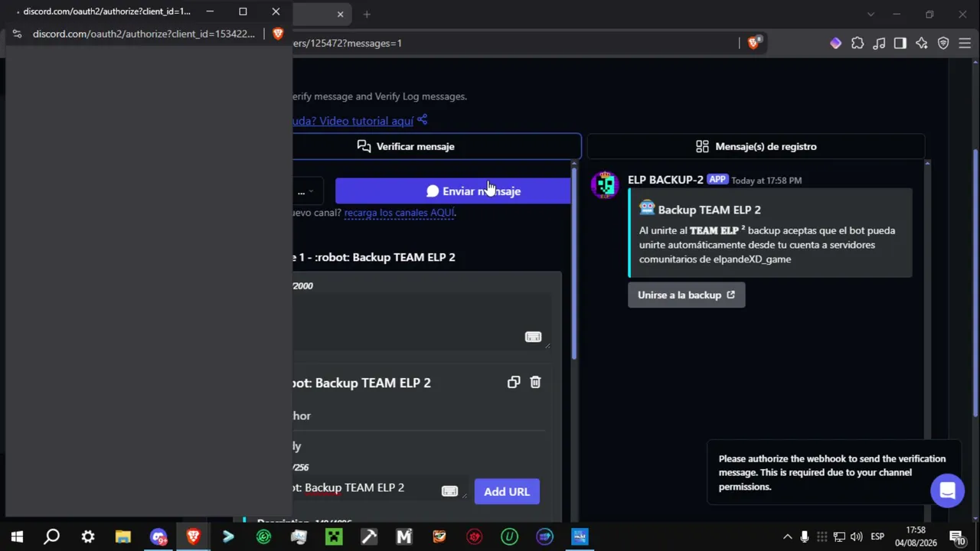Open the Brave main hamburger menu

pos(965,44)
